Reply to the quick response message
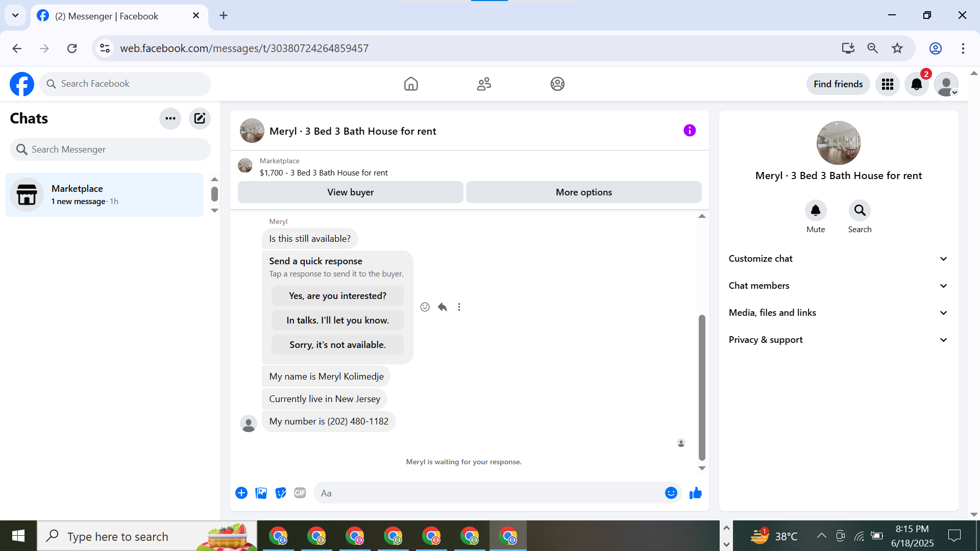This screenshot has height=551, width=980. pos(442,307)
